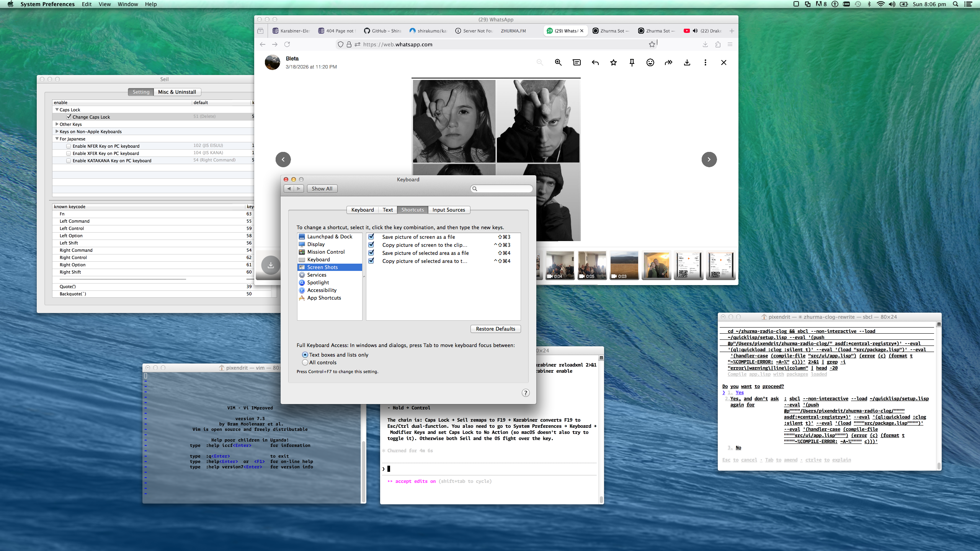Screen dimensions: 980x551
Task: Click the reply arrow icon in viewer
Action: click(x=595, y=62)
